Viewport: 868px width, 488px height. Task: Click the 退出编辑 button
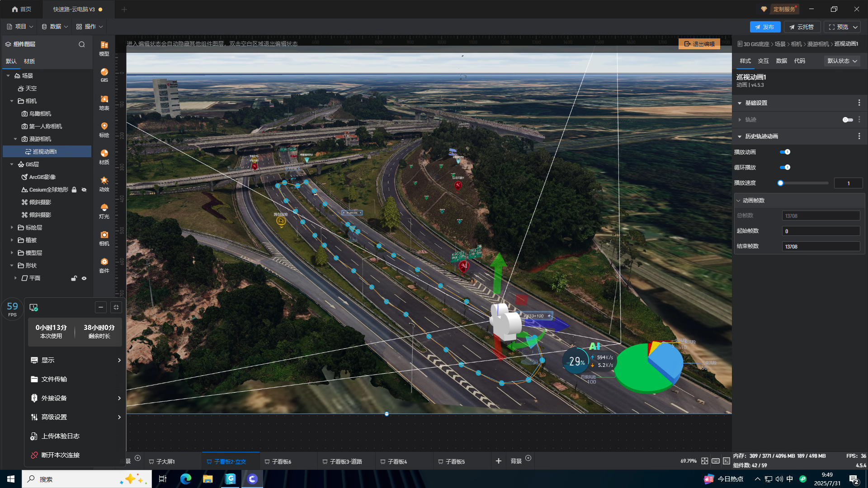(x=699, y=44)
